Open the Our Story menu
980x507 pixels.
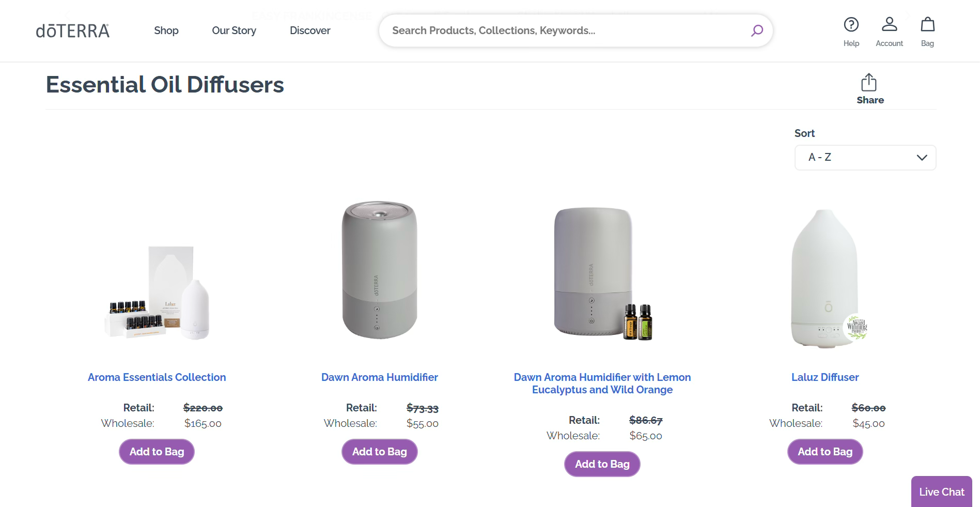click(x=234, y=30)
